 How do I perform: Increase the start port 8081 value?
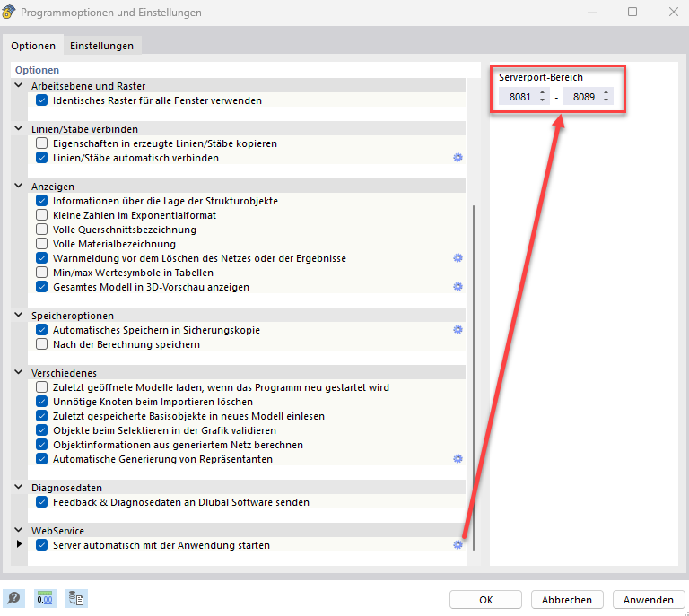pyautogui.click(x=542, y=92)
